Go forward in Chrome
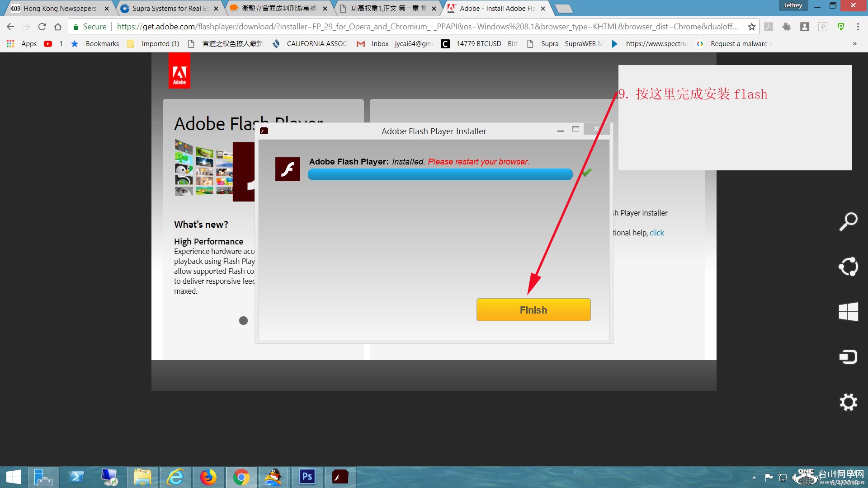The image size is (868, 488). click(26, 27)
